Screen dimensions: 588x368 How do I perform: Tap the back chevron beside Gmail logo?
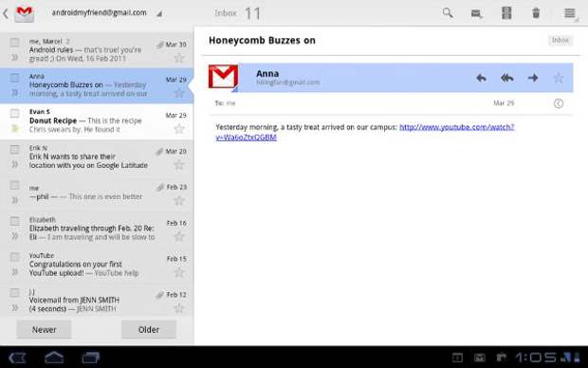[x=6, y=14]
